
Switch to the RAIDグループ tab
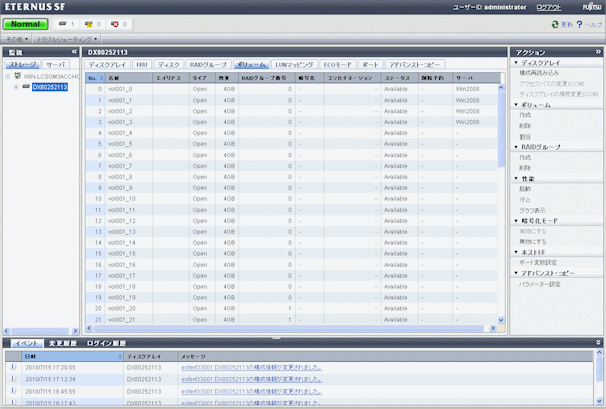click(x=208, y=65)
